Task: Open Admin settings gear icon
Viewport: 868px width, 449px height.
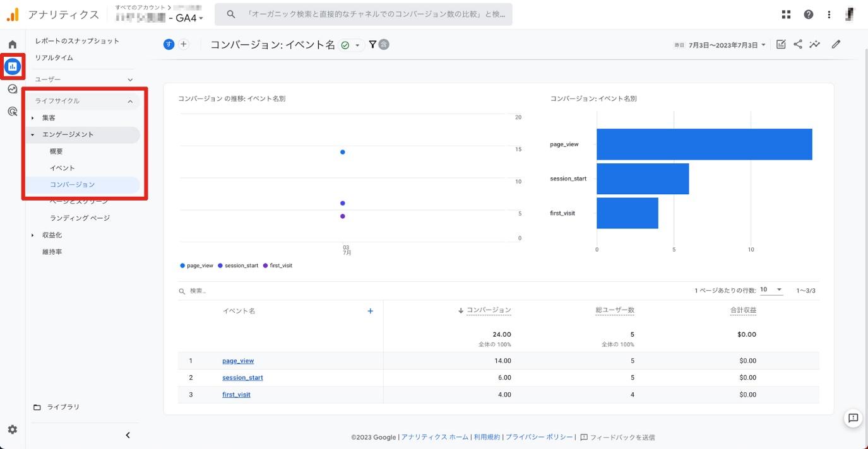Action: click(12, 429)
